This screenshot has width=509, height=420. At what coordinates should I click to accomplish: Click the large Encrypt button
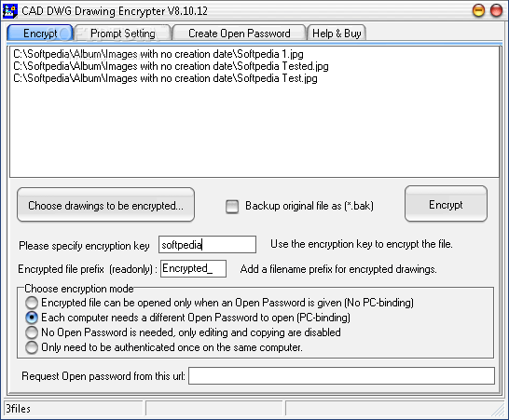coord(446,204)
